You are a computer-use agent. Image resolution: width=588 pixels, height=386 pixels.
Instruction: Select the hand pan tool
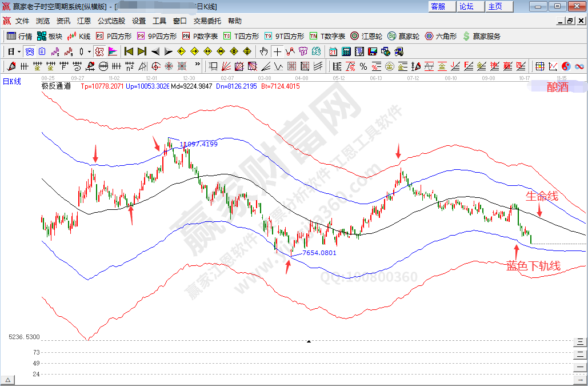click(263, 51)
